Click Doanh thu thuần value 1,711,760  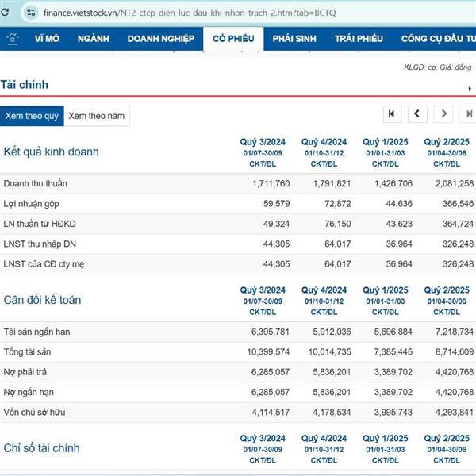271,183
